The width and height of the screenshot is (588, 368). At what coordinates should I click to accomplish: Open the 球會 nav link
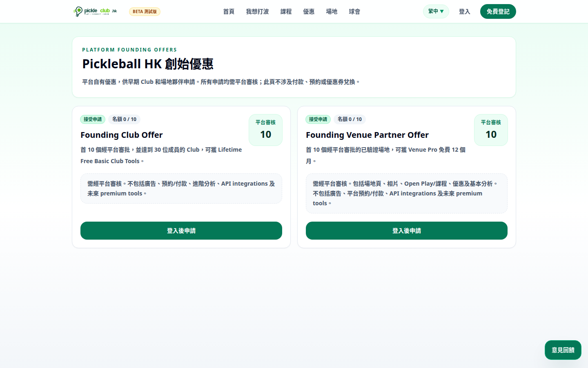click(x=354, y=11)
